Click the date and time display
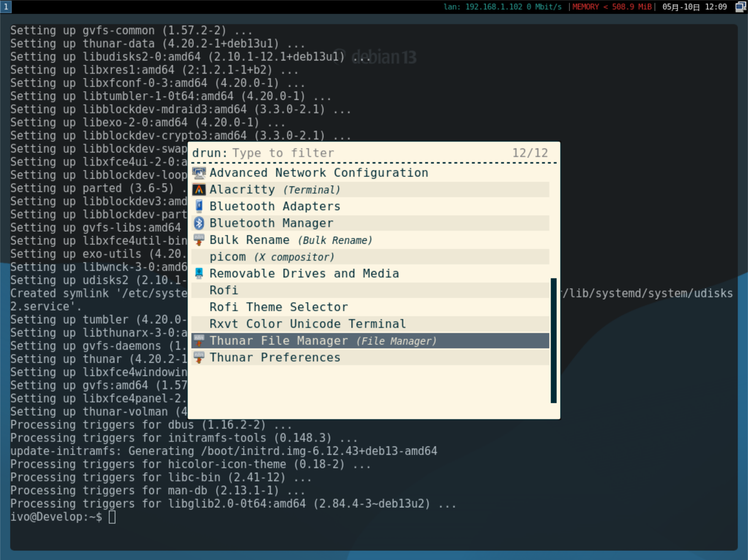This screenshot has height=560, width=748. point(695,7)
